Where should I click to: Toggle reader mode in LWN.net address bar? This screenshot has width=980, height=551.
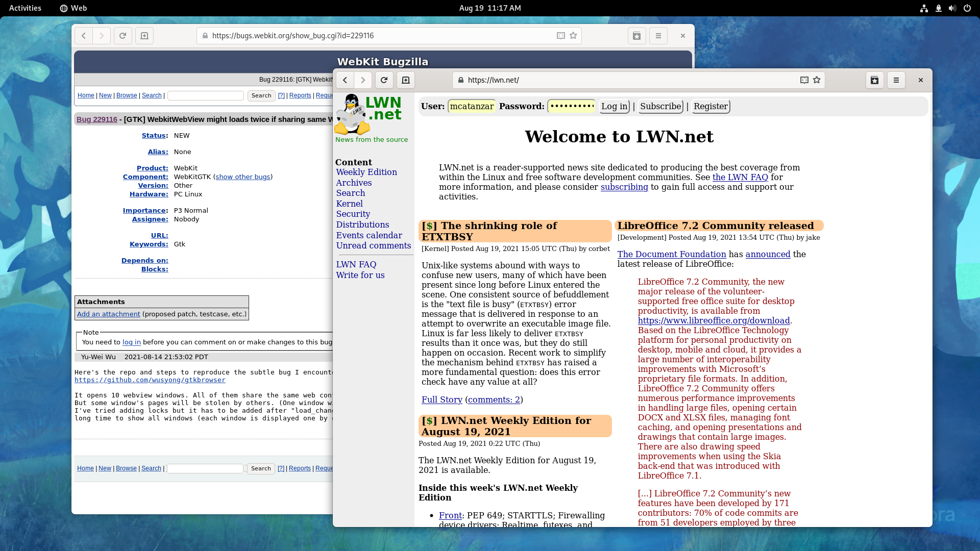point(804,80)
